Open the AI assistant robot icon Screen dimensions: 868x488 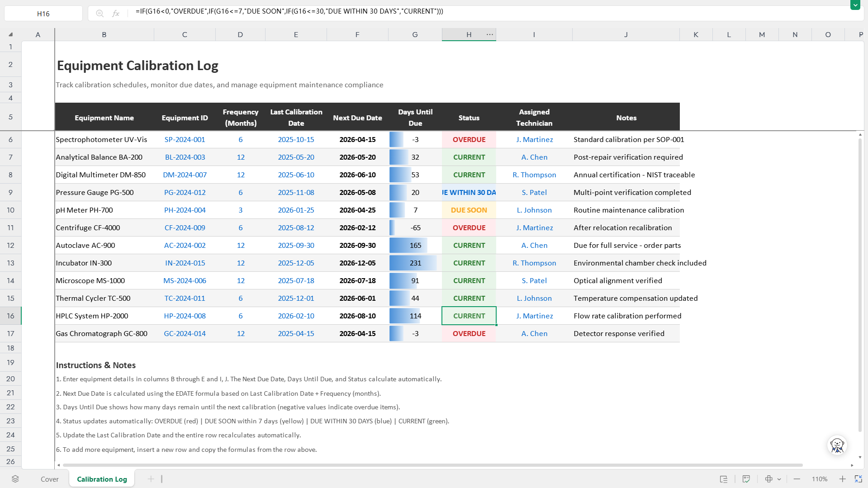click(837, 445)
